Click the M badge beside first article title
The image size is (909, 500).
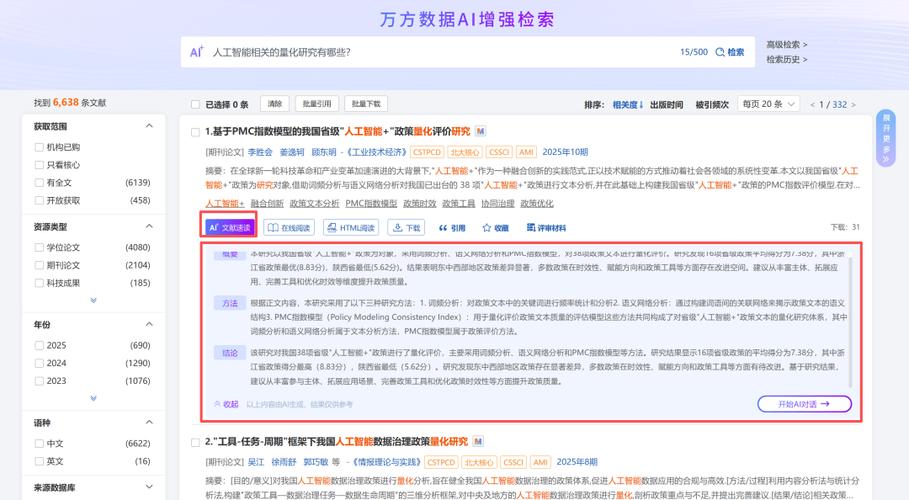tap(480, 131)
